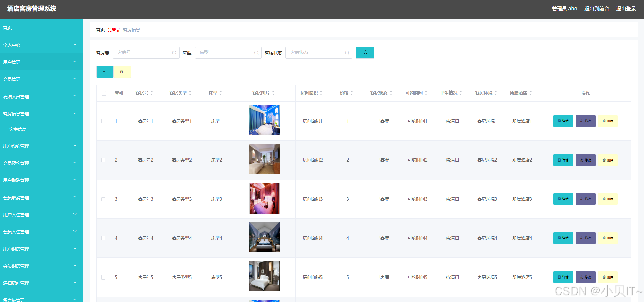
Task: Sort table by 客房类型 column arrows
Action: pos(190,93)
